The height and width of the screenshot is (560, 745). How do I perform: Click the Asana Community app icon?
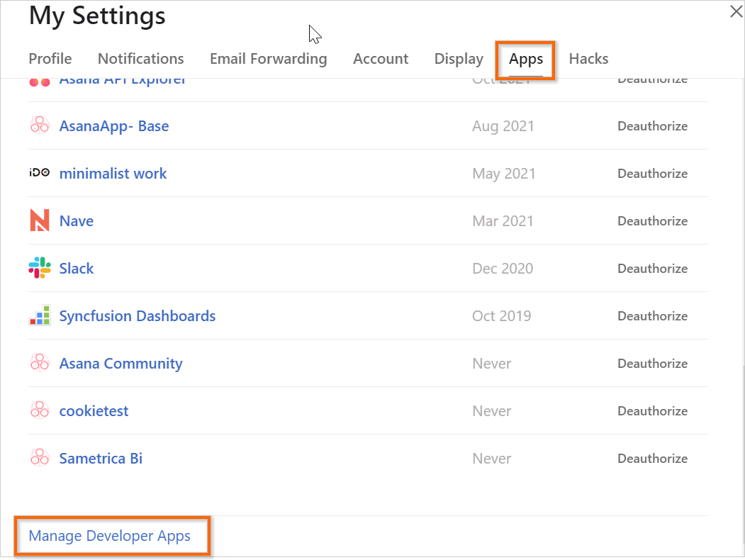(40, 363)
